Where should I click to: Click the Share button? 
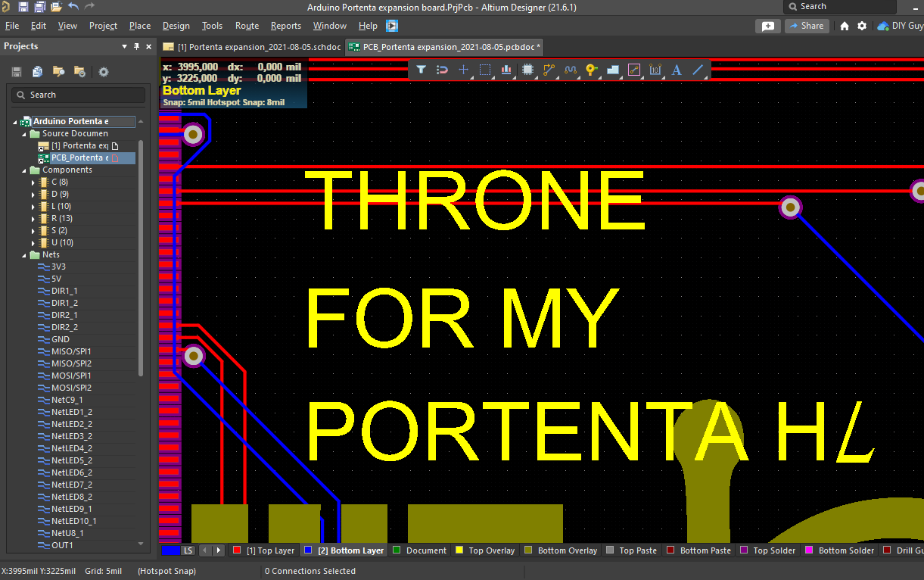point(807,26)
